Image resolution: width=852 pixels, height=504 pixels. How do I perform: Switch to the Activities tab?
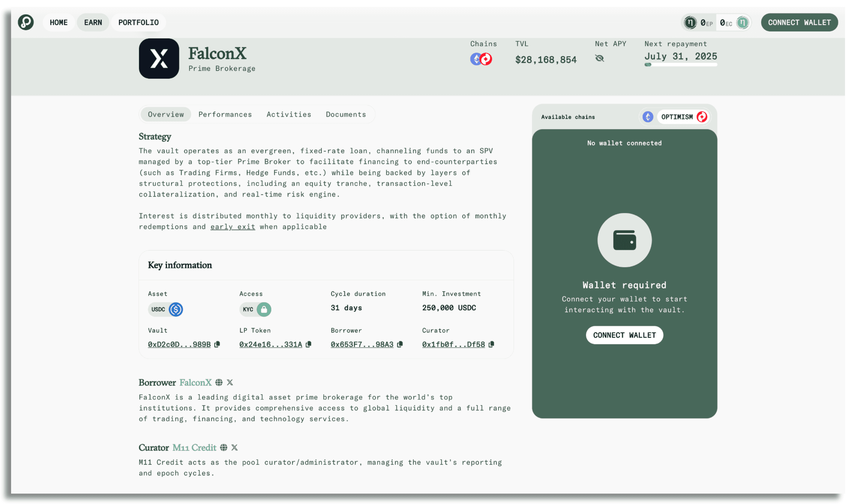tap(289, 115)
